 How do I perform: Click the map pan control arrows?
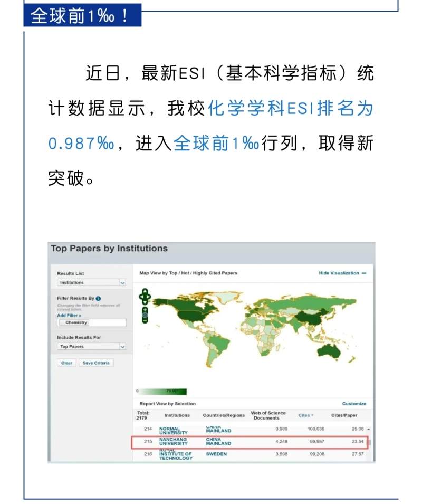coord(144,297)
